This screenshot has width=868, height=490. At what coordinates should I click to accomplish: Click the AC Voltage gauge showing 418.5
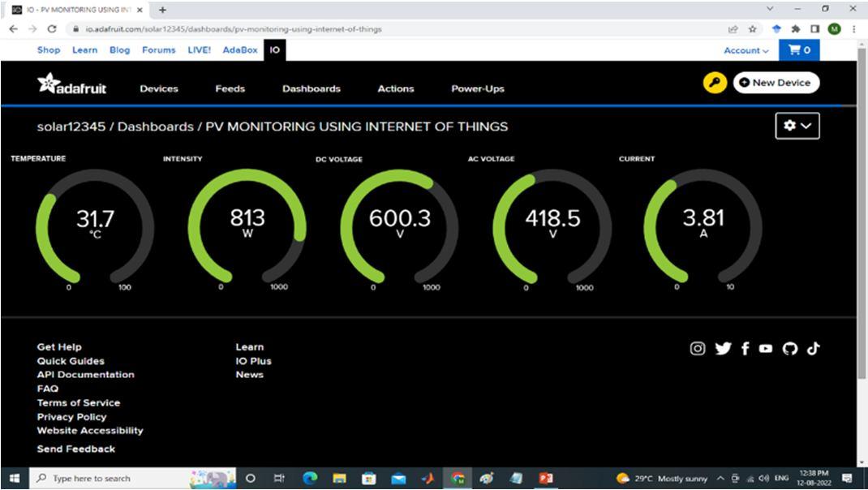552,227
